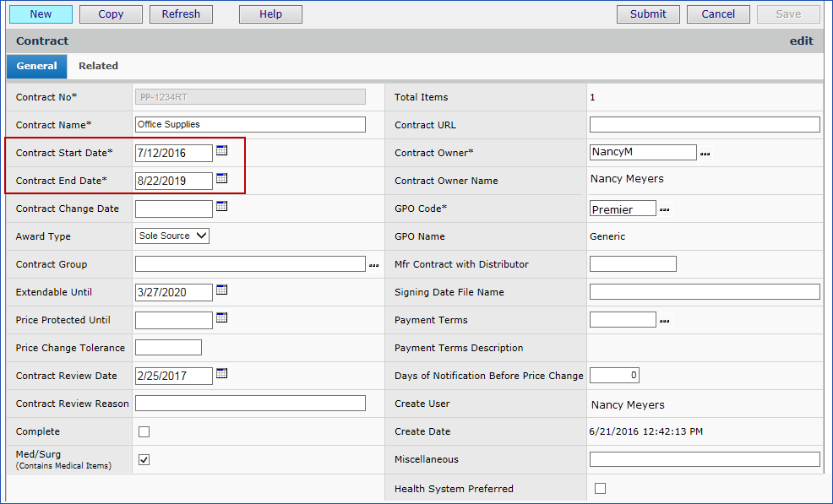833x504 pixels.
Task: Click lookup ellipsis next to GPO Code
Action: click(664, 209)
